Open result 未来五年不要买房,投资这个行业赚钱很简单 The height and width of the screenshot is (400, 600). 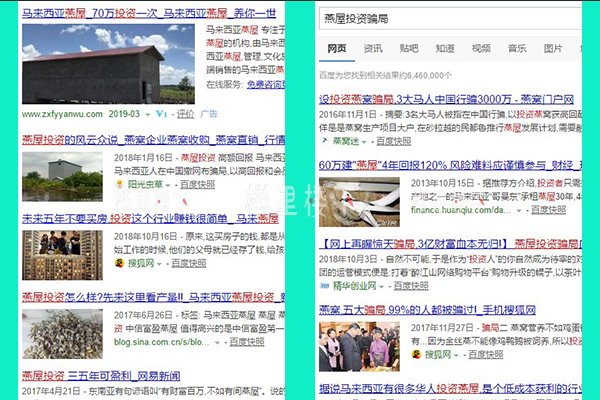(x=150, y=219)
